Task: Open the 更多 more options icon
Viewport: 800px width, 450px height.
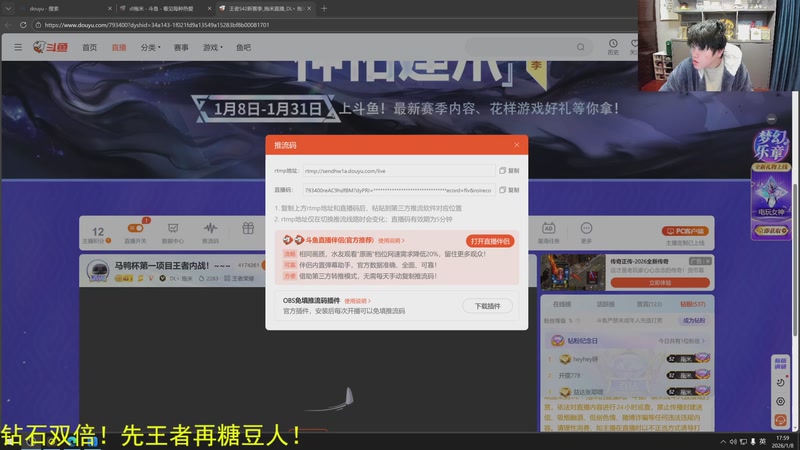Action: pyautogui.click(x=586, y=232)
